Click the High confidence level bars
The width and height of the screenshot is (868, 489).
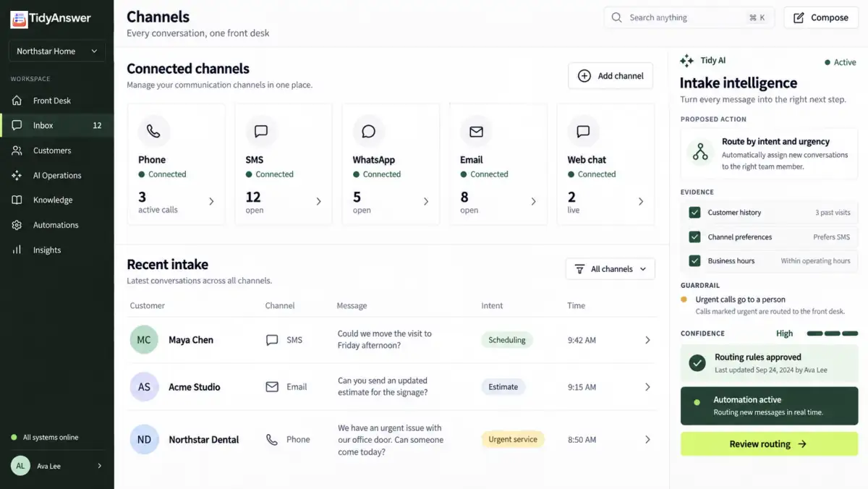pyautogui.click(x=831, y=333)
